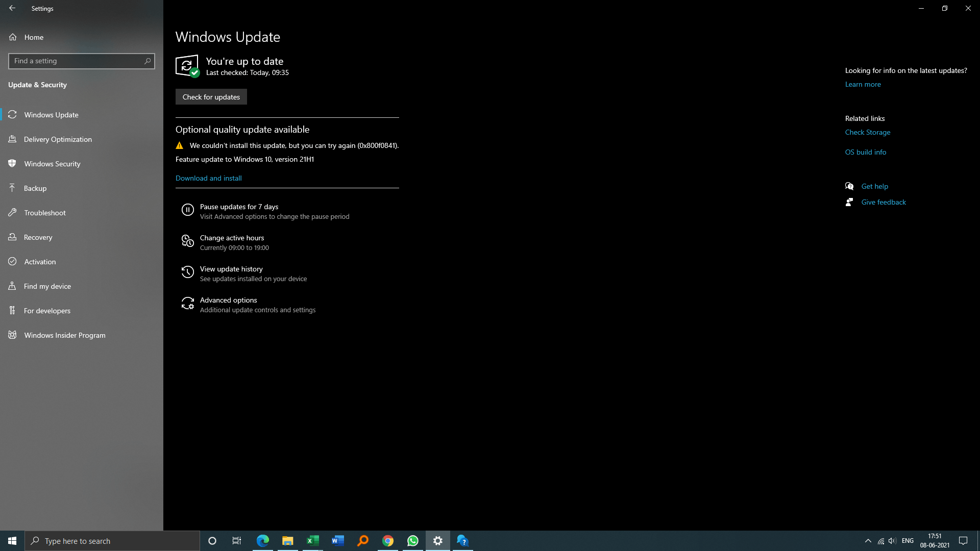This screenshot has height=551, width=980.
Task: Click the Delivery Optimization icon
Action: 12,139
